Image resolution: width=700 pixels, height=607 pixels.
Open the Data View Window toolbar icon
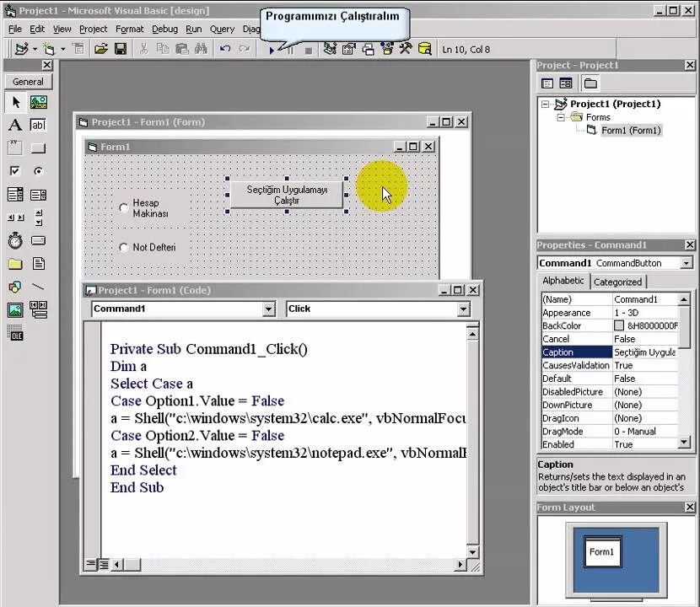(x=424, y=49)
